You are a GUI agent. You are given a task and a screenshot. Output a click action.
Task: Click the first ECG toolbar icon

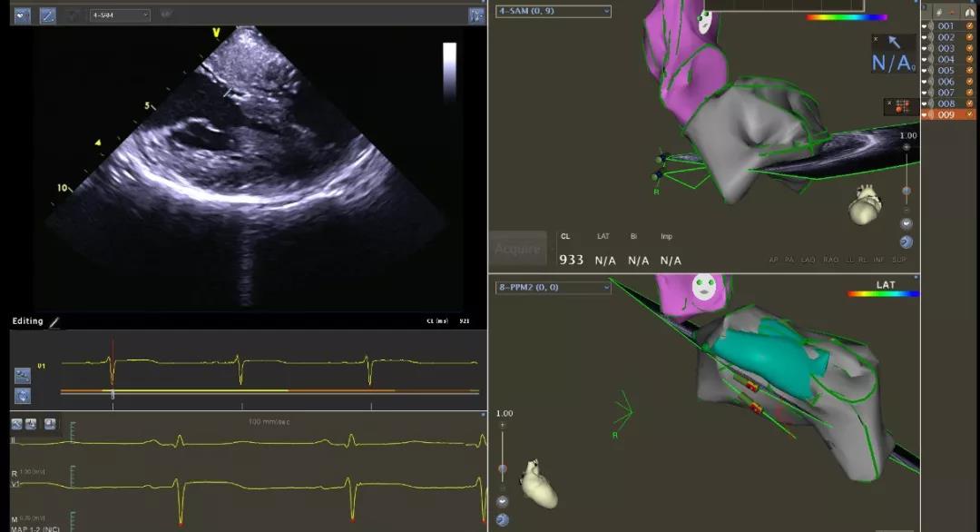tap(17, 425)
